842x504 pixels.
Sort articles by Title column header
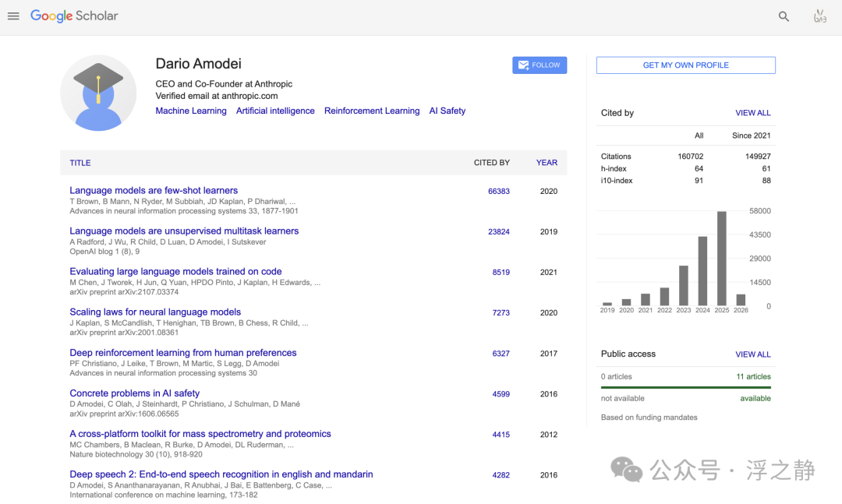coord(80,163)
